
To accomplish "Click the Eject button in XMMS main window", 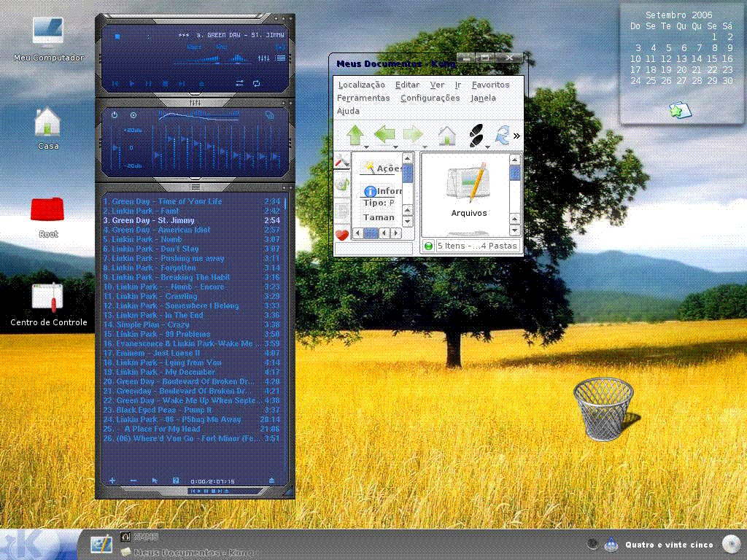I will coord(201,83).
